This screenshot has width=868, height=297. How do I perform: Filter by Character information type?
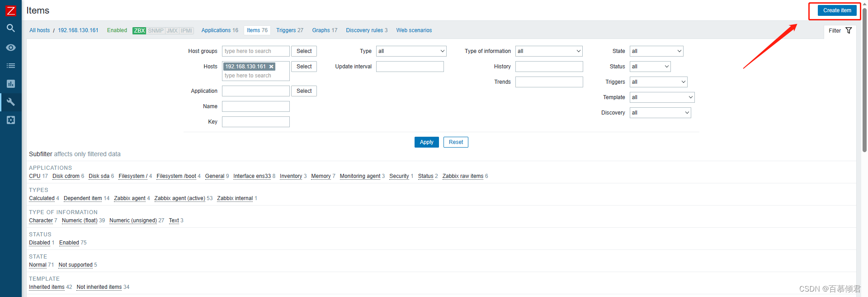[41, 220]
